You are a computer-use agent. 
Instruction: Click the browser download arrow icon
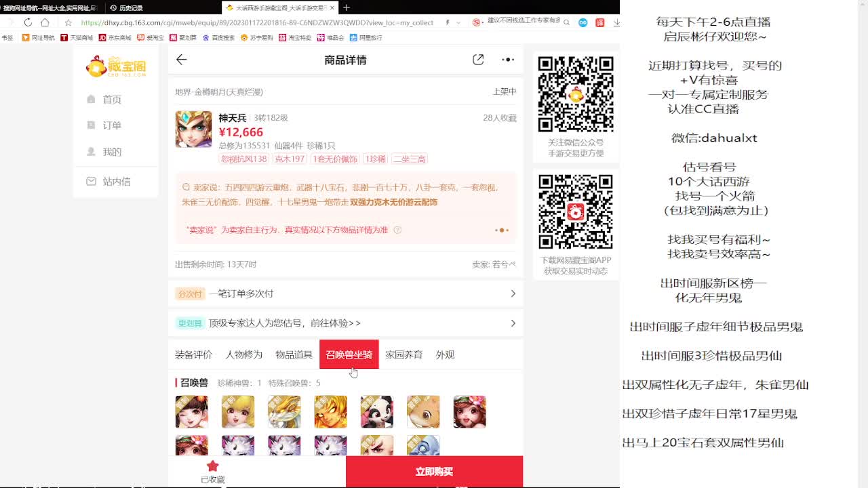(616, 22)
